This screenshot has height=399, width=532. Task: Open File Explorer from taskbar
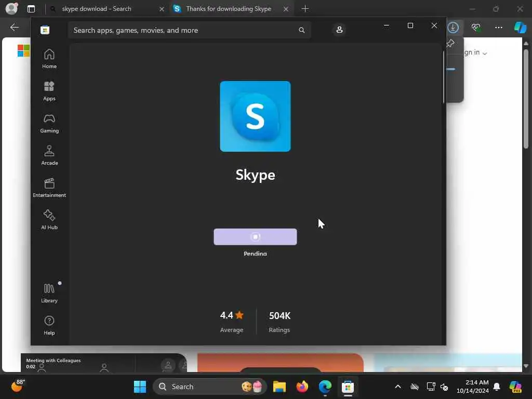(279, 387)
